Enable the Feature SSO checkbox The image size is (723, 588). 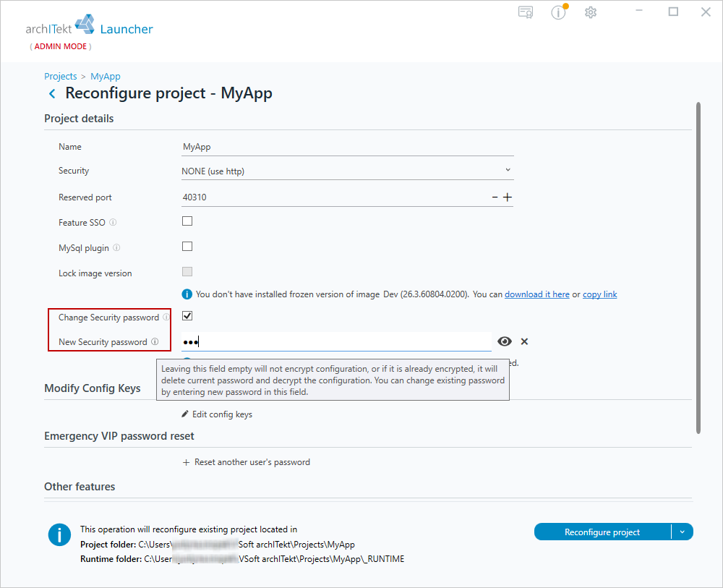[187, 221]
